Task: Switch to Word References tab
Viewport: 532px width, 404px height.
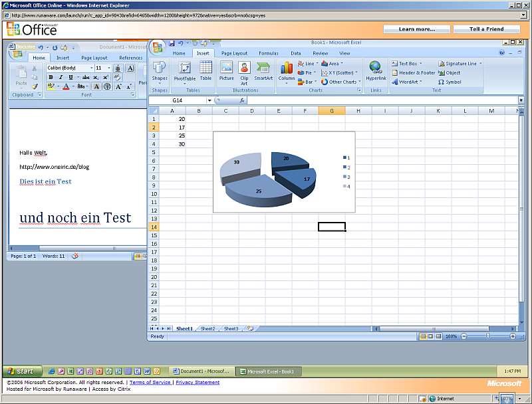Action: [x=130, y=58]
